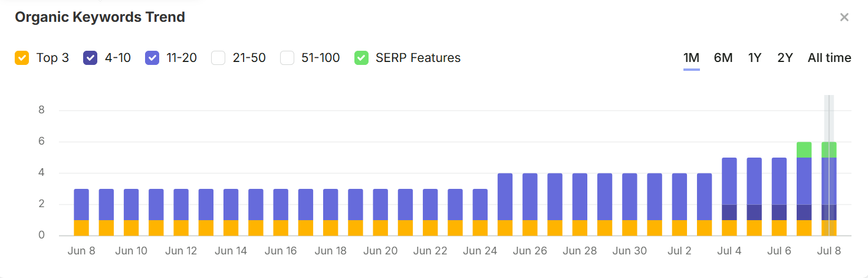Viewport: 868px width, 278px height.
Task: Switch to the 6M time range
Action: [723, 58]
